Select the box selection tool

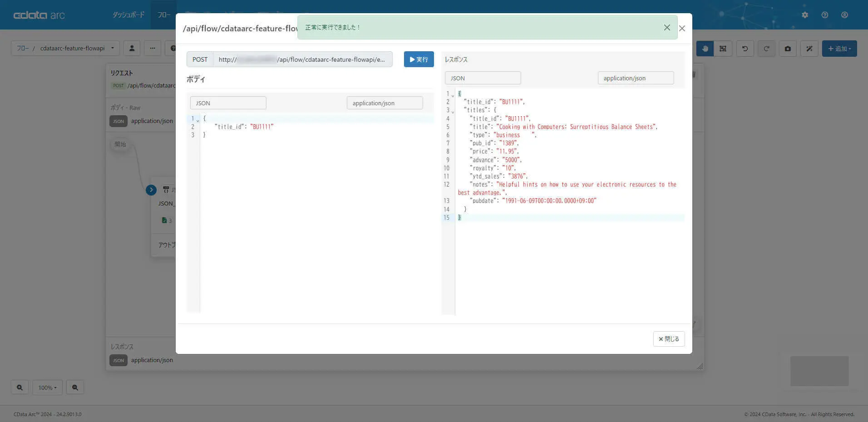[x=723, y=49]
